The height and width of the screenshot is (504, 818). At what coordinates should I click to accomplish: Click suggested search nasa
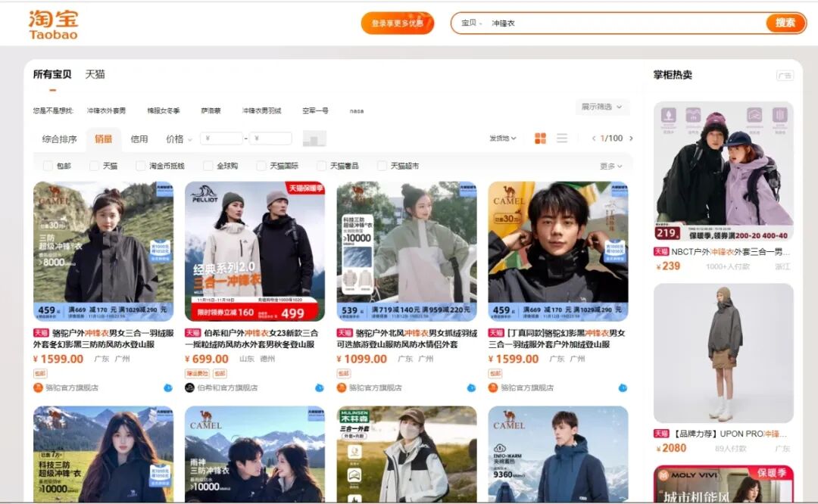tap(357, 111)
